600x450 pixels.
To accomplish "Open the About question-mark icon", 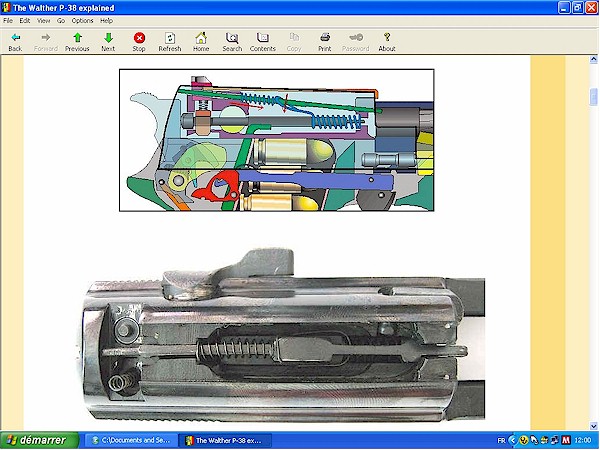I will [387, 42].
